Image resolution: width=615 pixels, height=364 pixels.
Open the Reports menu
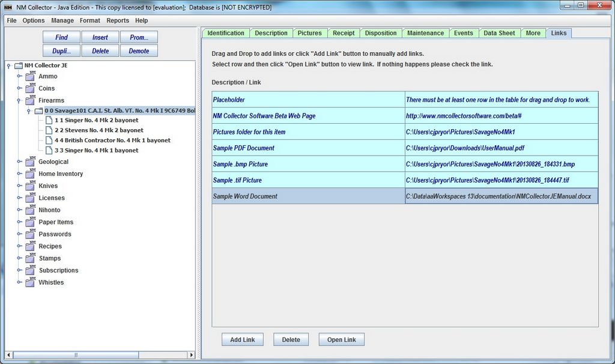pyautogui.click(x=118, y=20)
